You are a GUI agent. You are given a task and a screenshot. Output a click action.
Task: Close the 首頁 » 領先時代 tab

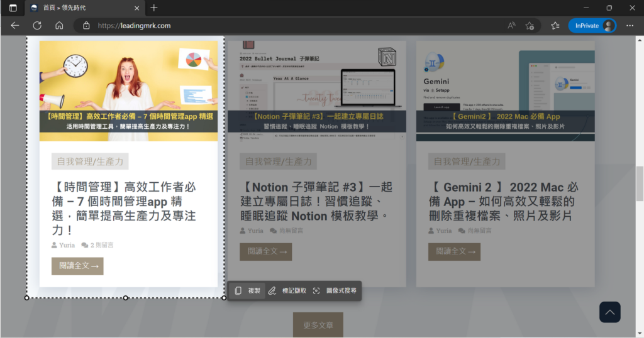pos(136,8)
